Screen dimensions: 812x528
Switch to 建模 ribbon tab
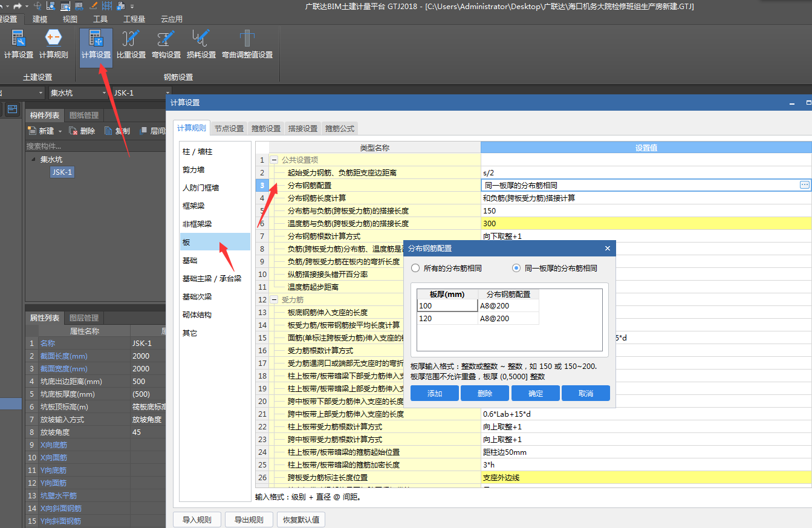[x=40, y=19]
